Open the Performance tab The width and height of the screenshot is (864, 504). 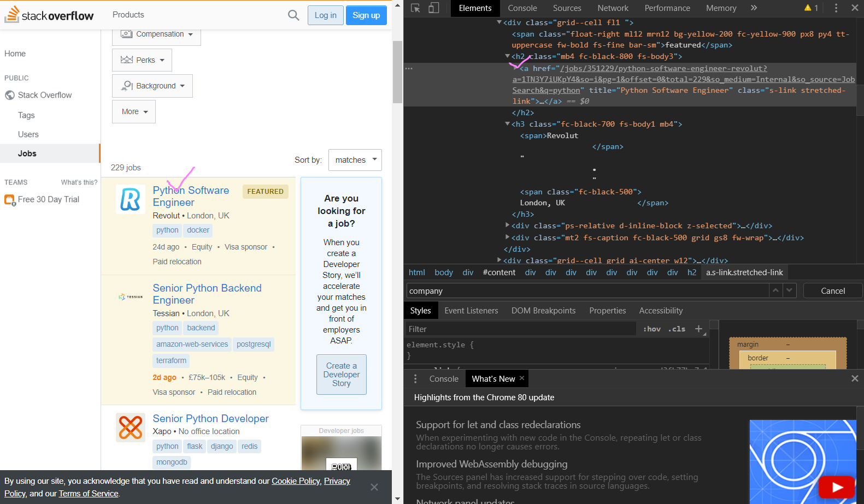tap(667, 8)
